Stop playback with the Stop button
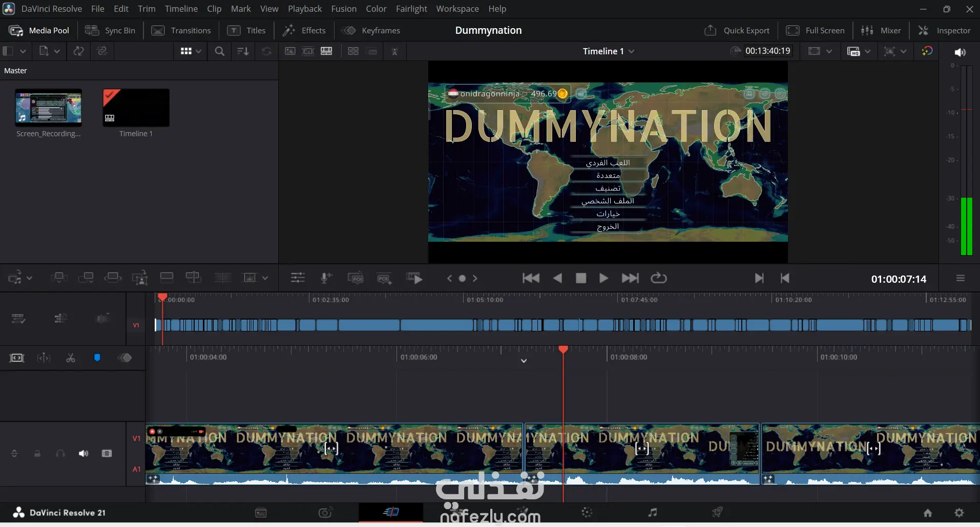980x527 pixels. pos(581,278)
